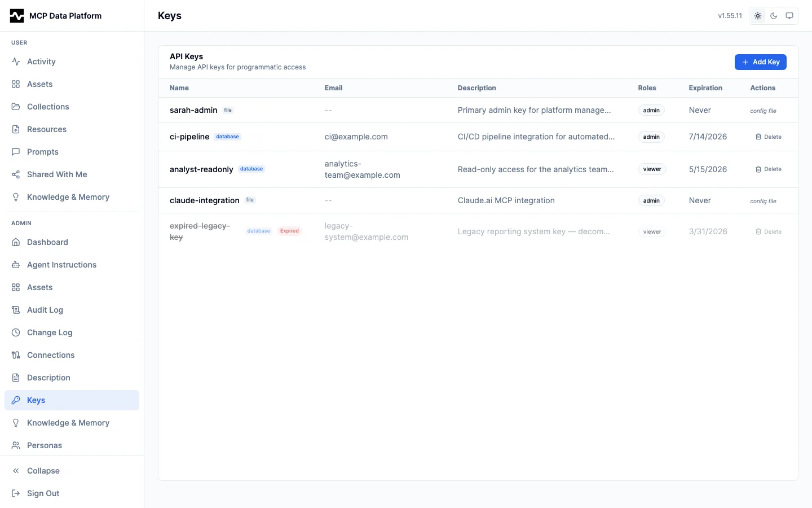Click the Collections folder icon

tap(16, 107)
